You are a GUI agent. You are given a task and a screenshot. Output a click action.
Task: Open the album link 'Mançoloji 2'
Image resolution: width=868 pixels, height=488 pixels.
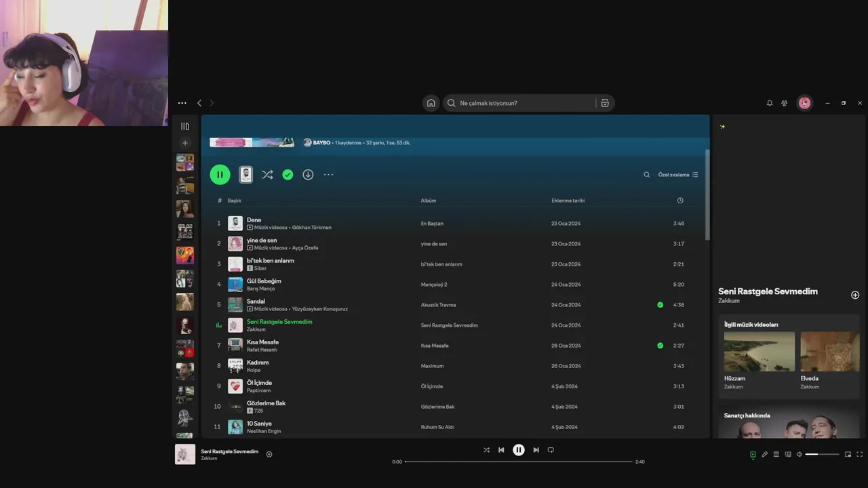(434, 285)
